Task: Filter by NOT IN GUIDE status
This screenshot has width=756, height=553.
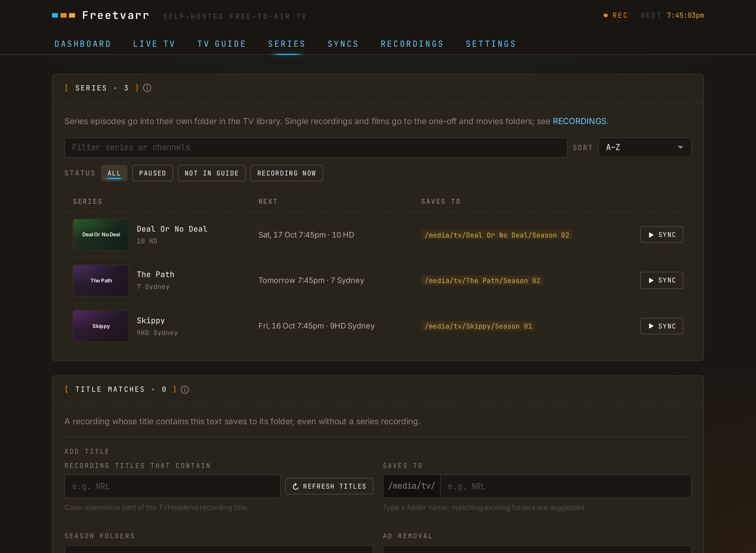Action: point(211,173)
